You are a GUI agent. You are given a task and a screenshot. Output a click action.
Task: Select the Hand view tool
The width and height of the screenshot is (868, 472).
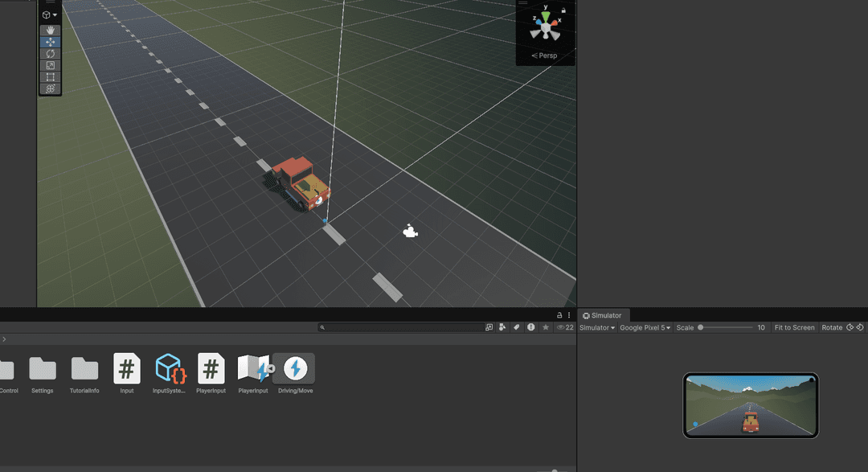click(x=50, y=31)
